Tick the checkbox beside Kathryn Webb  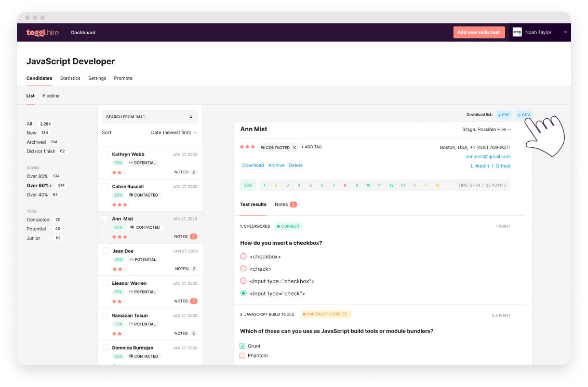point(105,154)
